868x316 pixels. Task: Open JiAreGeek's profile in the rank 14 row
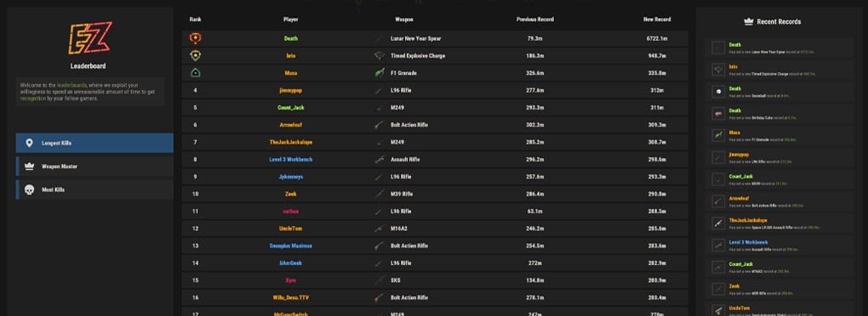click(290, 262)
